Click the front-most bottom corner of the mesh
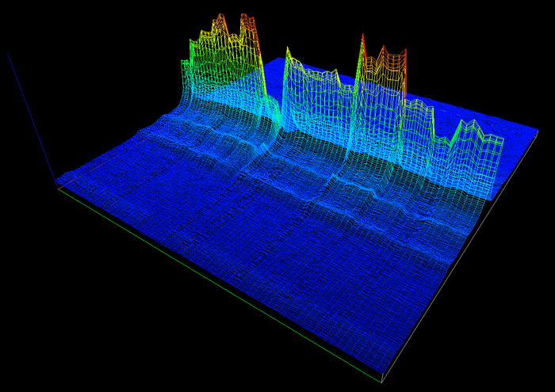The image size is (555, 392). point(382,382)
